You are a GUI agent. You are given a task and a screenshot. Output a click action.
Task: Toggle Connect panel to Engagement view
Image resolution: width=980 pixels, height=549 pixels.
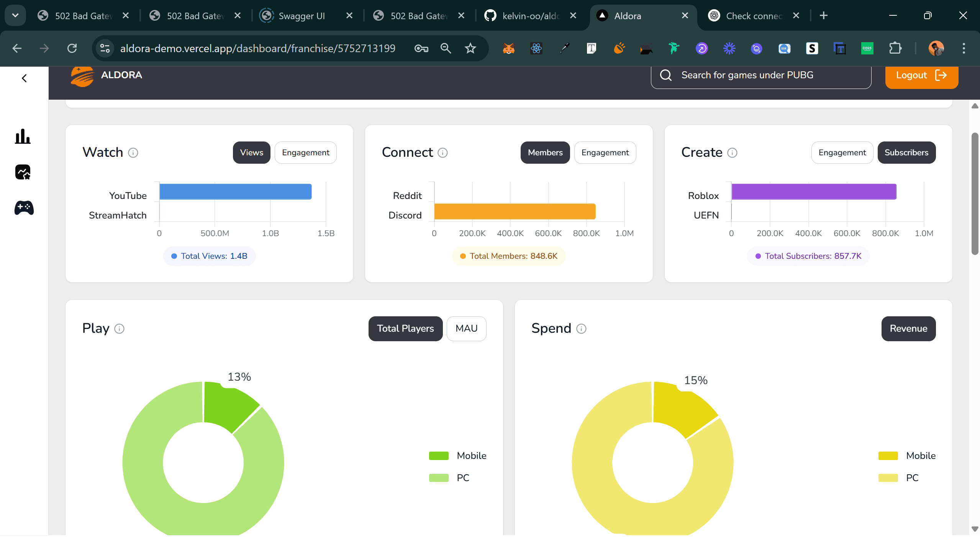pyautogui.click(x=605, y=152)
